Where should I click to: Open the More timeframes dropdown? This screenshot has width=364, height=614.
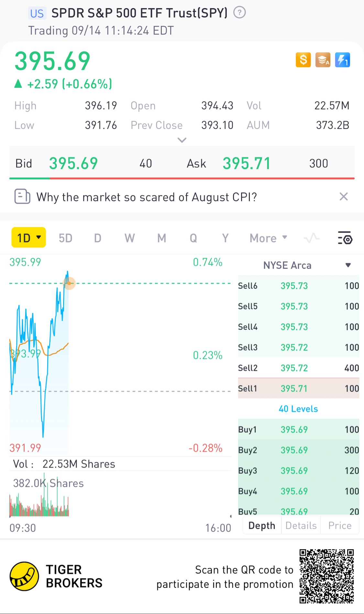tap(268, 238)
